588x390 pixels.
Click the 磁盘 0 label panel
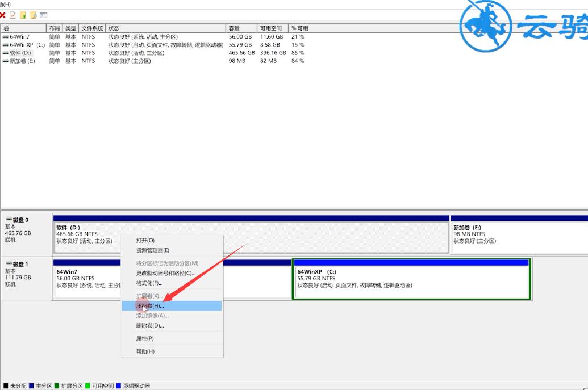click(26, 234)
